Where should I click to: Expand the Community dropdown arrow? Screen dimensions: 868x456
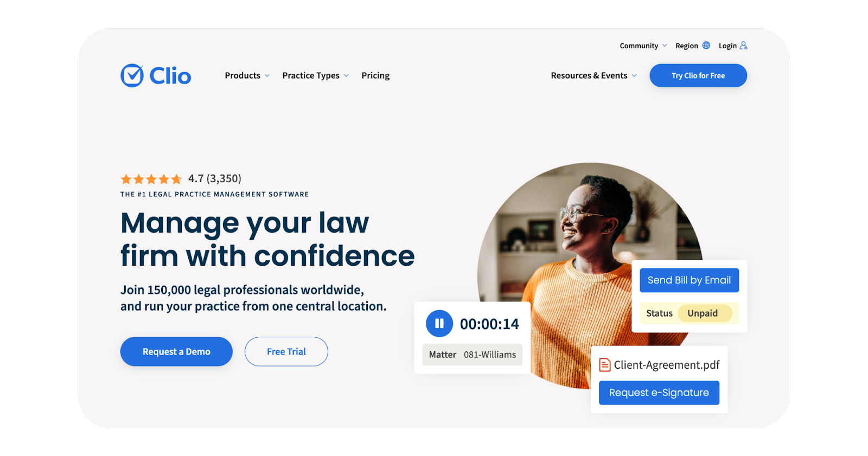tap(665, 46)
